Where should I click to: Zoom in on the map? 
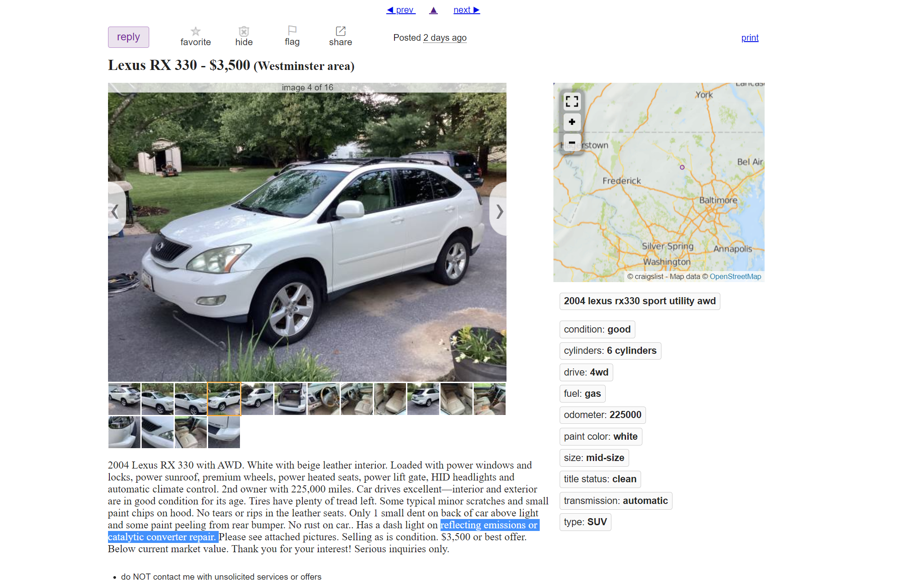coord(572,122)
